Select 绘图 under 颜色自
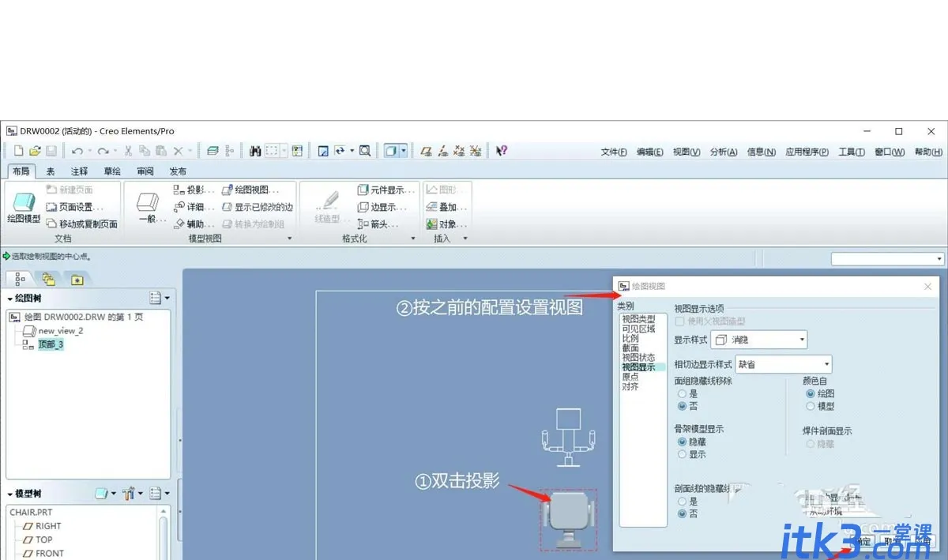The width and height of the screenshot is (948, 560). click(810, 393)
